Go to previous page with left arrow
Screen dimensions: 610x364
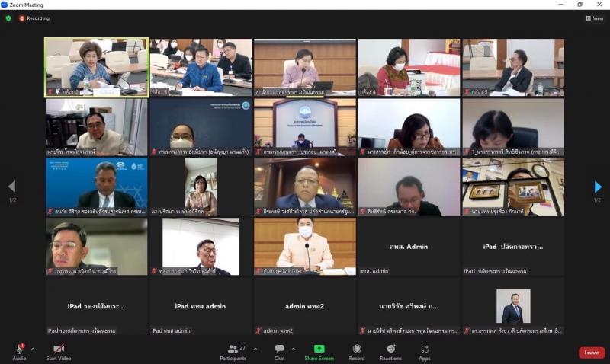click(12, 187)
